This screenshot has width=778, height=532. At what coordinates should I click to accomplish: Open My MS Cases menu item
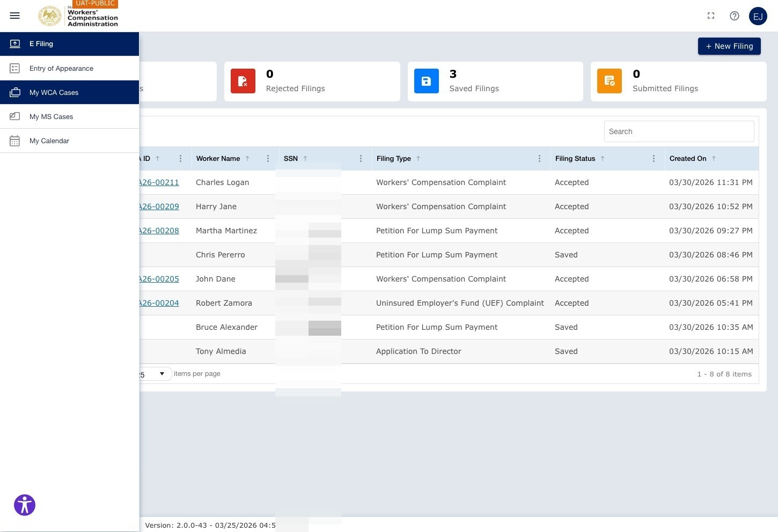tap(69, 116)
